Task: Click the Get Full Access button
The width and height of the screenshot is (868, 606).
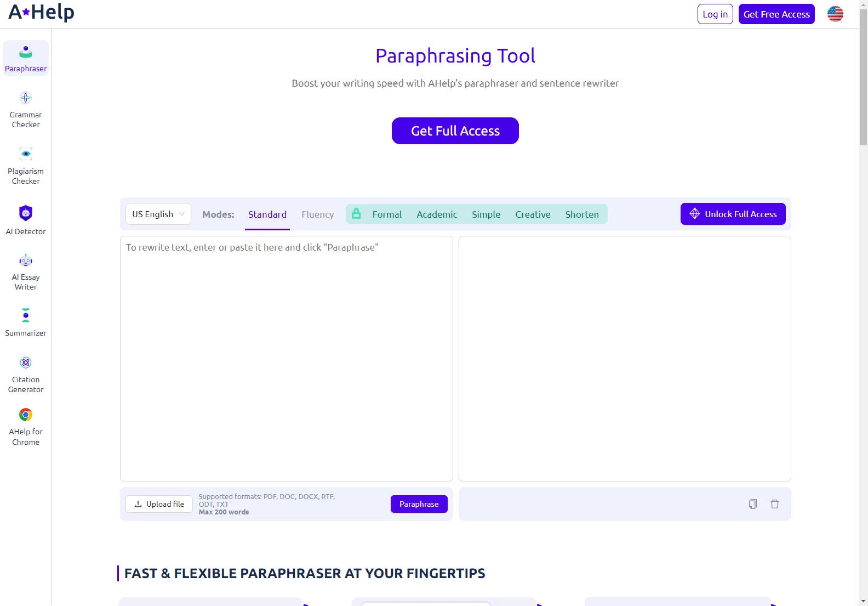Action: click(455, 131)
